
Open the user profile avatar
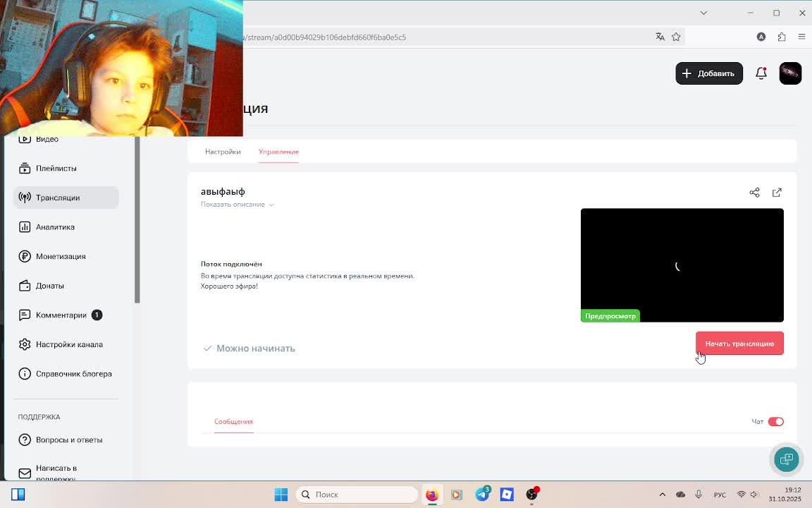click(790, 73)
